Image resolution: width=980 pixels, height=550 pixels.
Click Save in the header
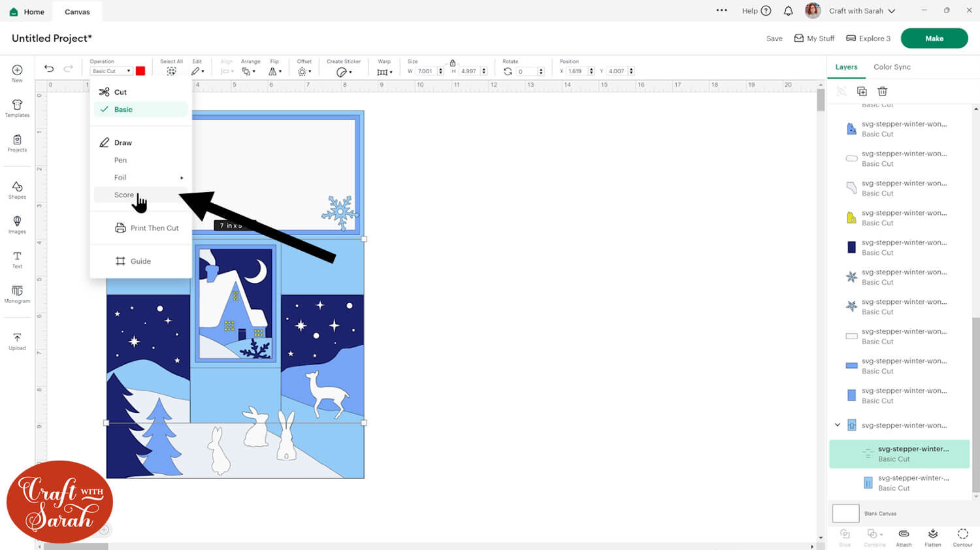774,39
